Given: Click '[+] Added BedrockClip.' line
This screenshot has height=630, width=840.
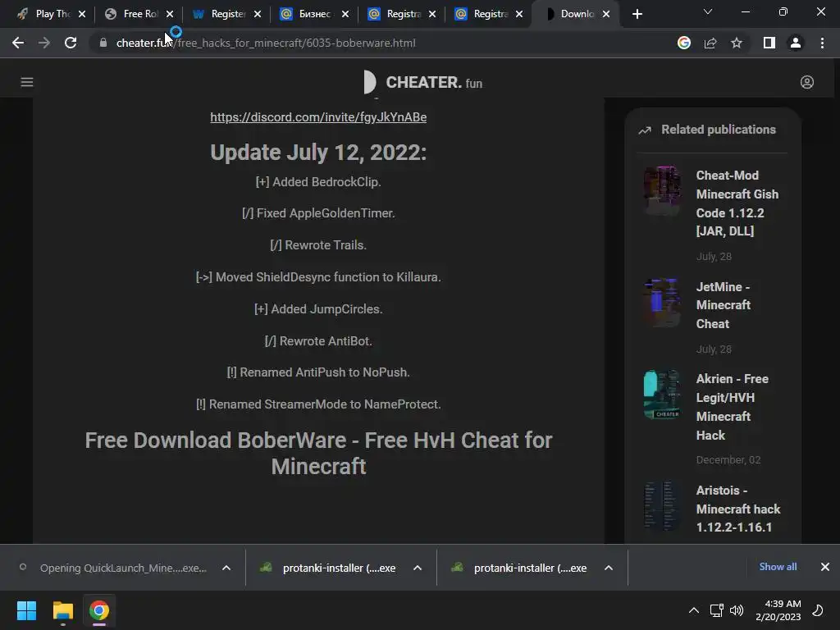Looking at the screenshot, I should [318, 182].
